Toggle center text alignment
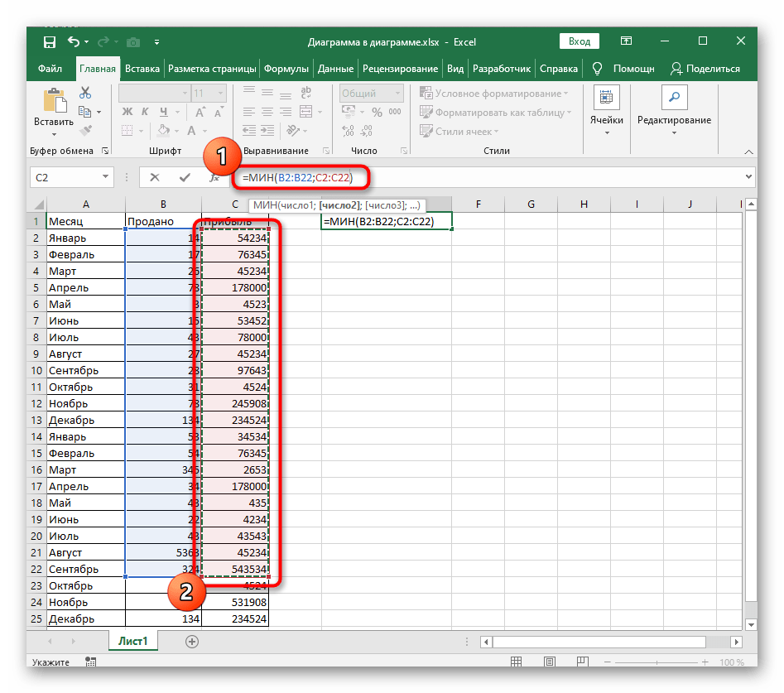784x693 pixels. coord(267,112)
